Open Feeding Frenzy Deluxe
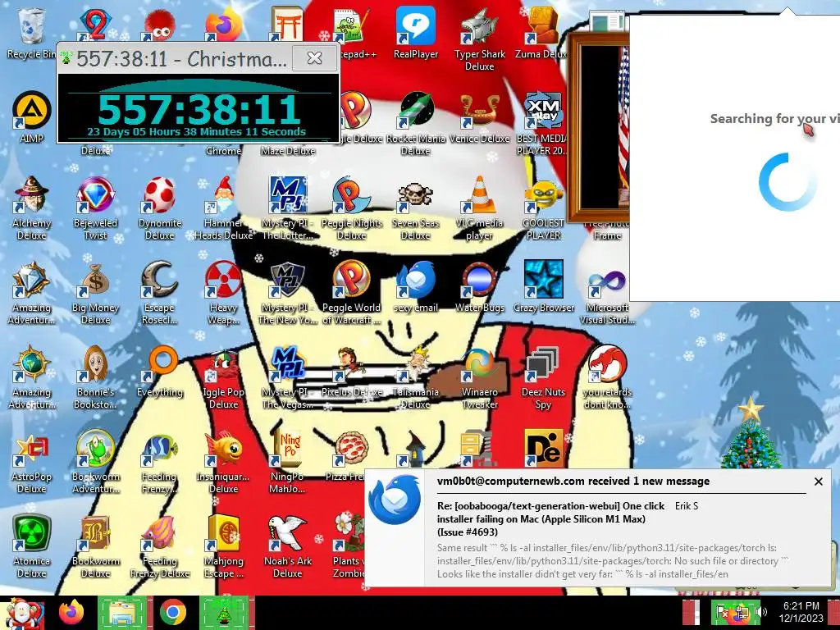Viewport: 840px width, 630px height. coord(160,546)
